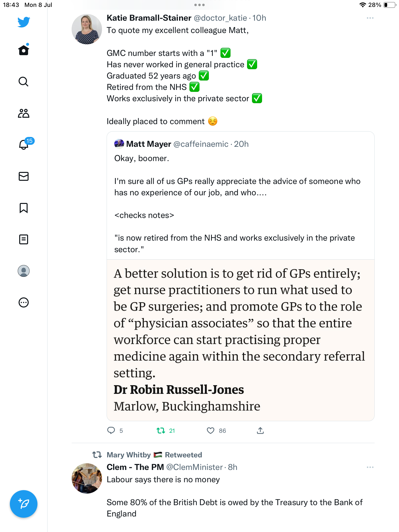Viewport: 399px width, 532px height.
Task: Open more options on Clem's tweet
Action: (370, 467)
